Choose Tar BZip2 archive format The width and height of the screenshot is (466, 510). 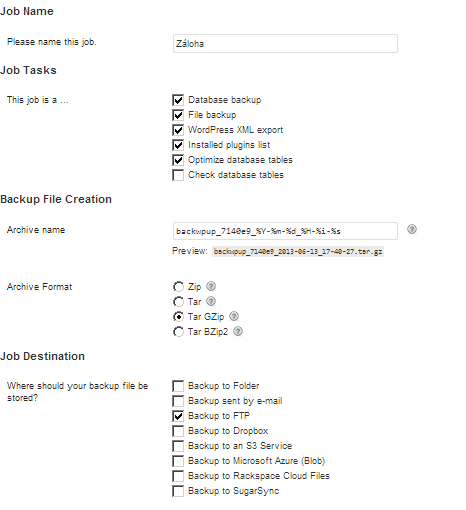pyautogui.click(x=178, y=332)
